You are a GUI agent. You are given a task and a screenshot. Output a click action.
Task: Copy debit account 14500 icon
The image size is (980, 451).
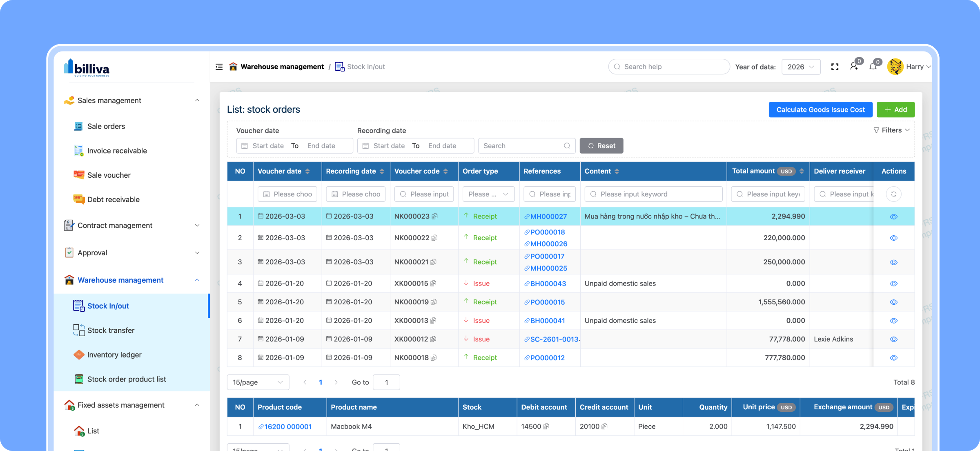pyautogui.click(x=546, y=426)
